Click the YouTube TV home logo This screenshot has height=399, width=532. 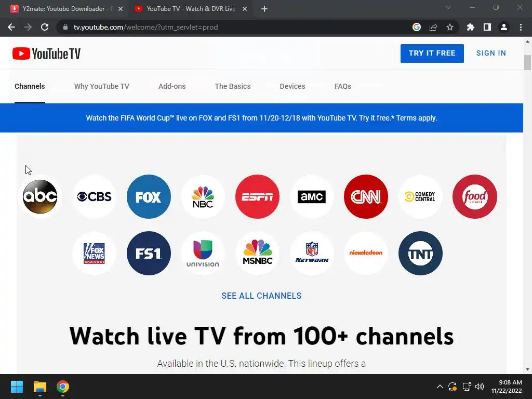click(x=46, y=54)
